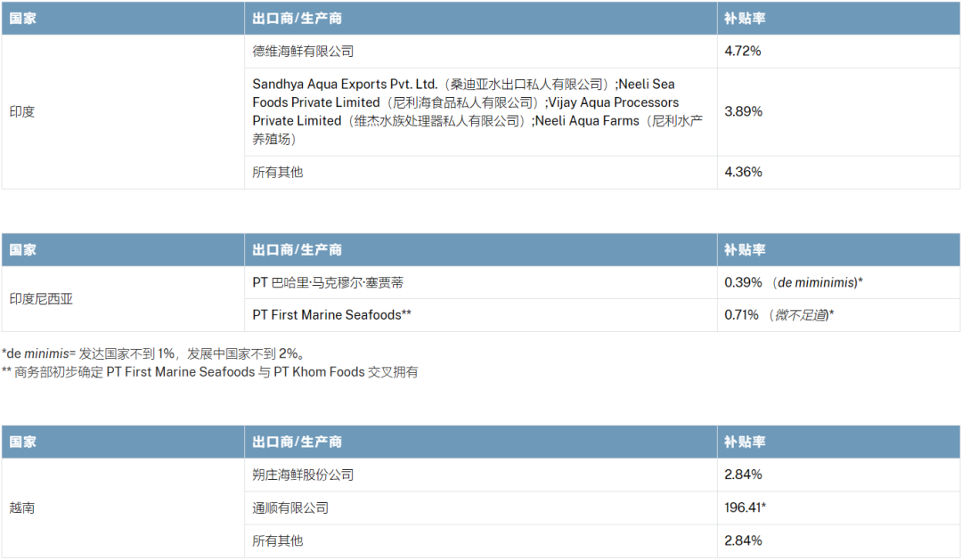The width and height of the screenshot is (962, 560).
Task: Click 所有其他 in the India table
Action: (277, 172)
